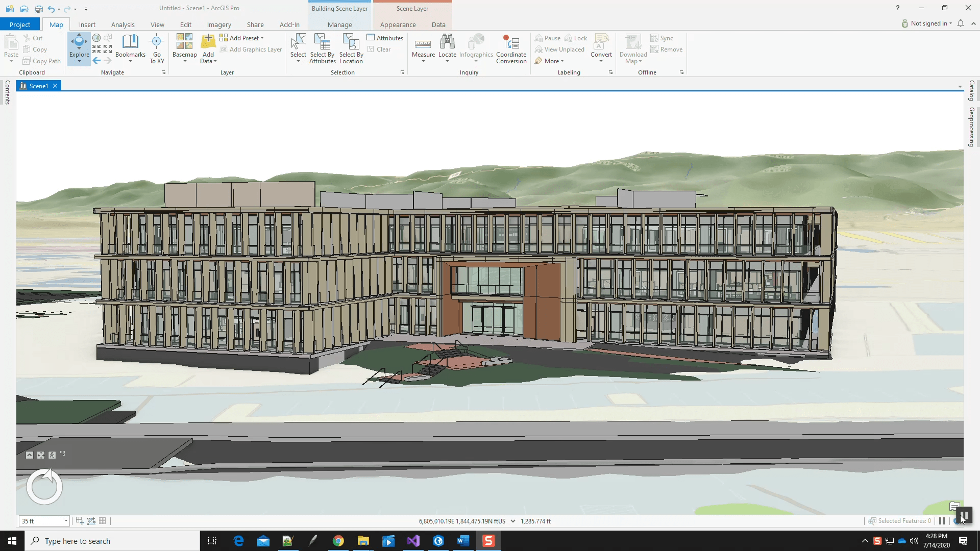Open Select By Attributes
The width and height of the screenshot is (980, 551).
(322, 45)
